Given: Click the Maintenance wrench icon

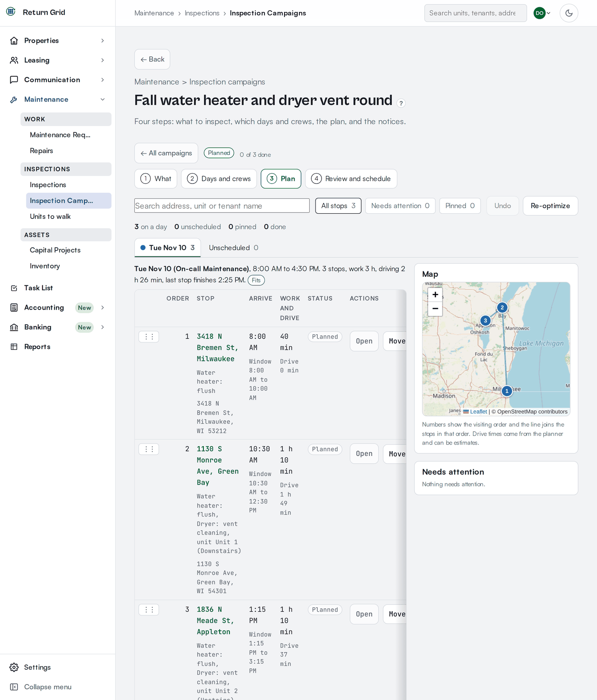Looking at the screenshot, I should point(14,99).
